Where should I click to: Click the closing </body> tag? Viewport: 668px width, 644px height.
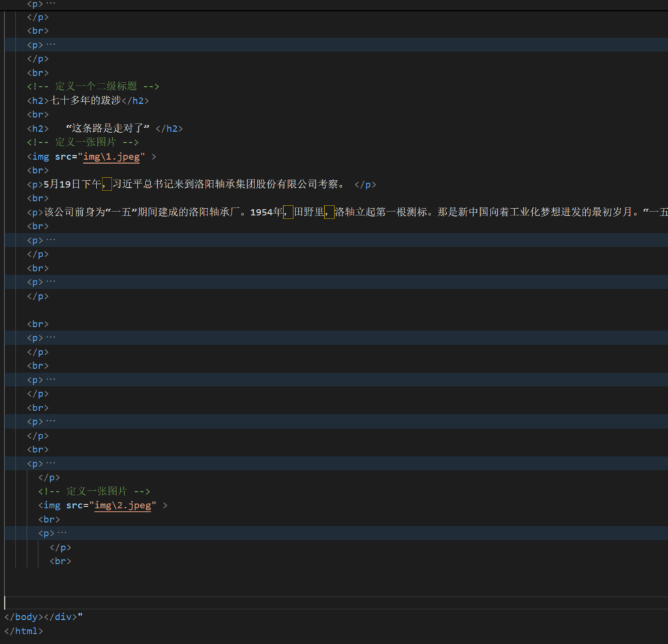click(24, 617)
